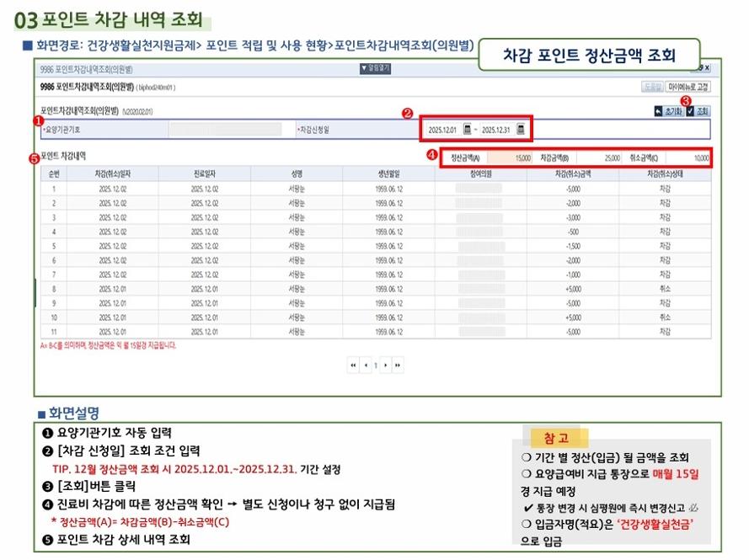The width and height of the screenshot is (749, 560).
Task: Click page number 1 in pagination
Action: coord(376,365)
